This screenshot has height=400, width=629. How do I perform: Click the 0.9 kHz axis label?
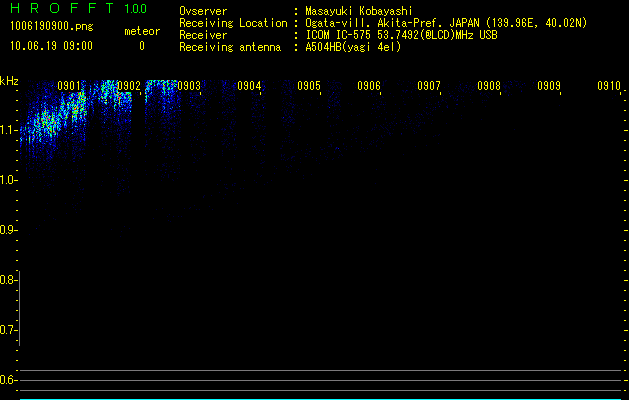[8, 230]
